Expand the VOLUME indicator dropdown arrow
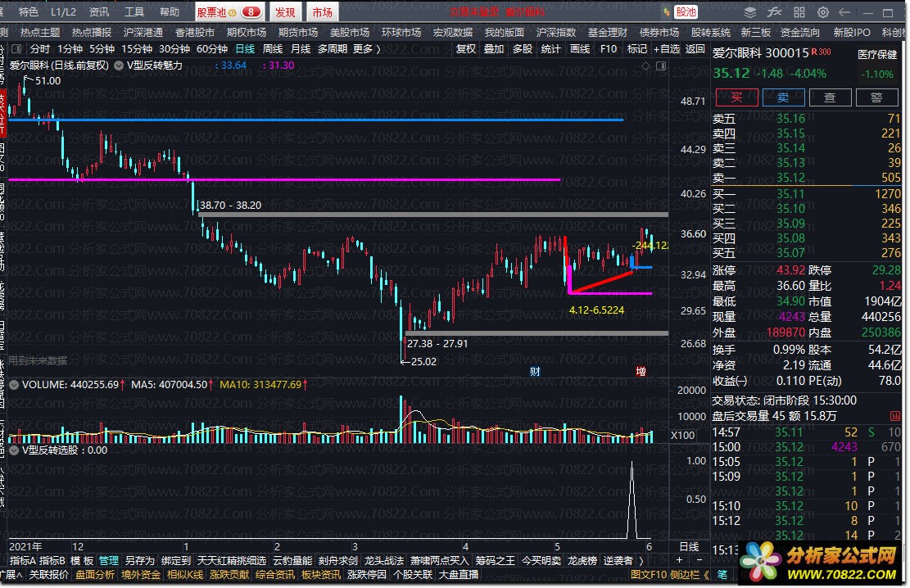This screenshot has height=588, width=910. [x=14, y=384]
